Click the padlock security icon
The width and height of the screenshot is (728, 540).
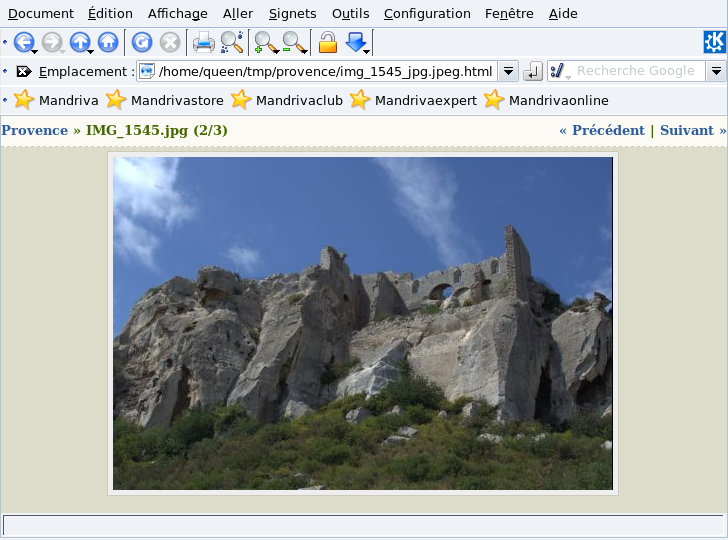(x=327, y=42)
